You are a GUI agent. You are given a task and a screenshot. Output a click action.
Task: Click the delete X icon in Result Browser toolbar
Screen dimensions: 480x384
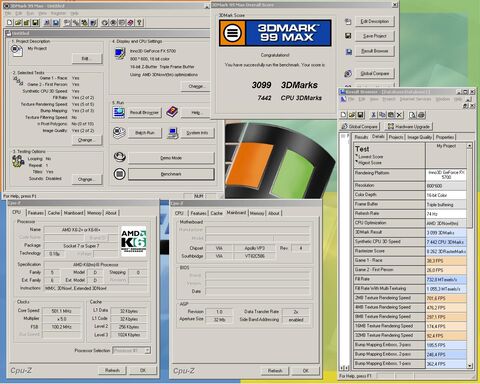[399, 115]
